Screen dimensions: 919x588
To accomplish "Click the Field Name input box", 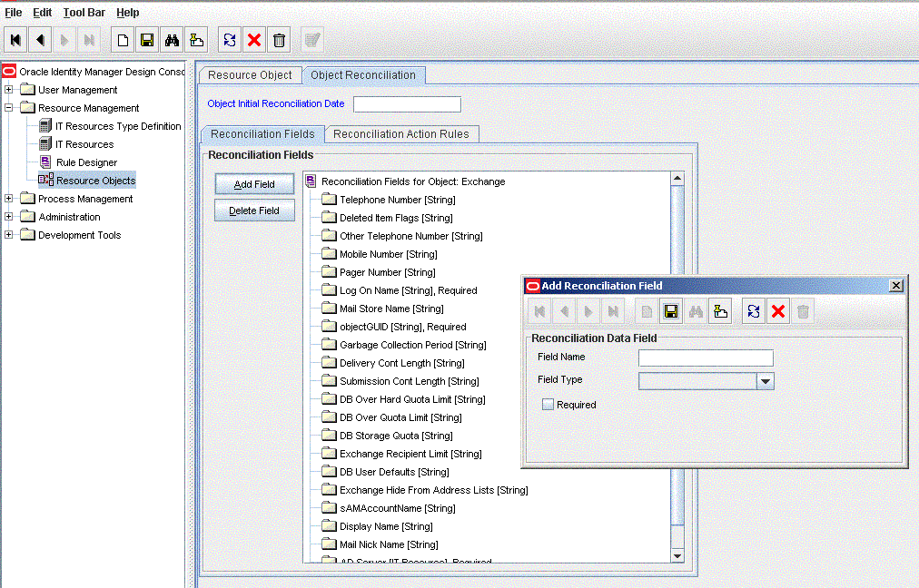I will [x=706, y=358].
